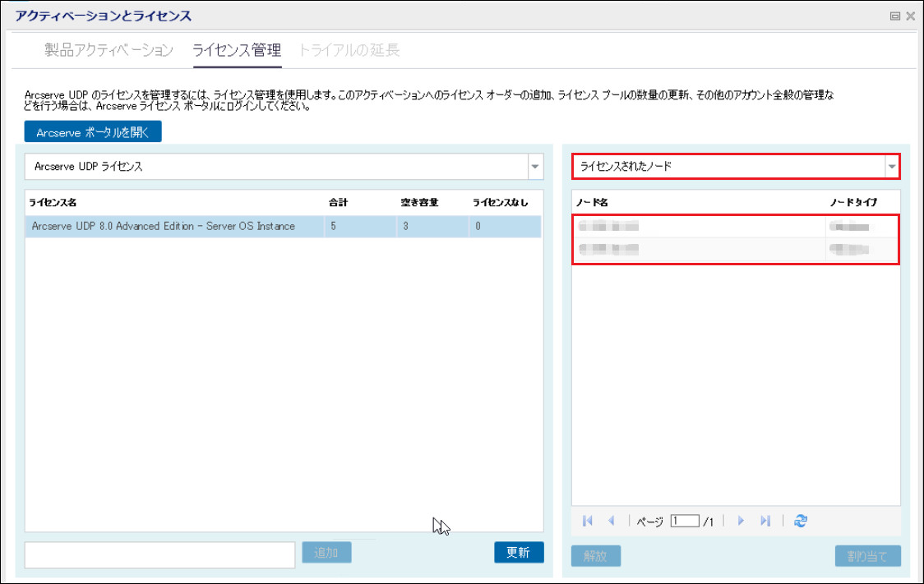924x584 pixels.
Task: Open the トライアルの延長 tab
Action: (349, 50)
